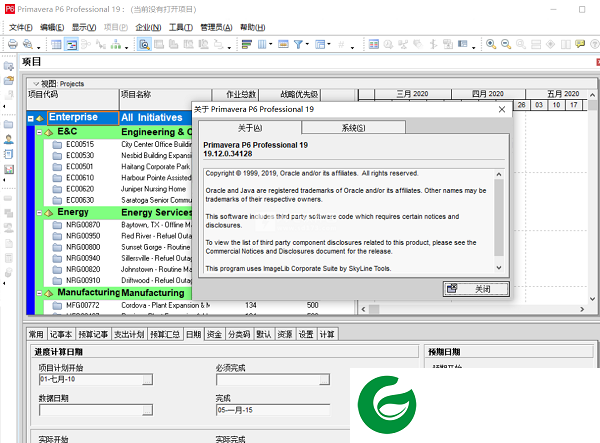The height and width of the screenshot is (443, 600).
Task: Open the Timescale toolbar icon
Action: tap(283, 44)
